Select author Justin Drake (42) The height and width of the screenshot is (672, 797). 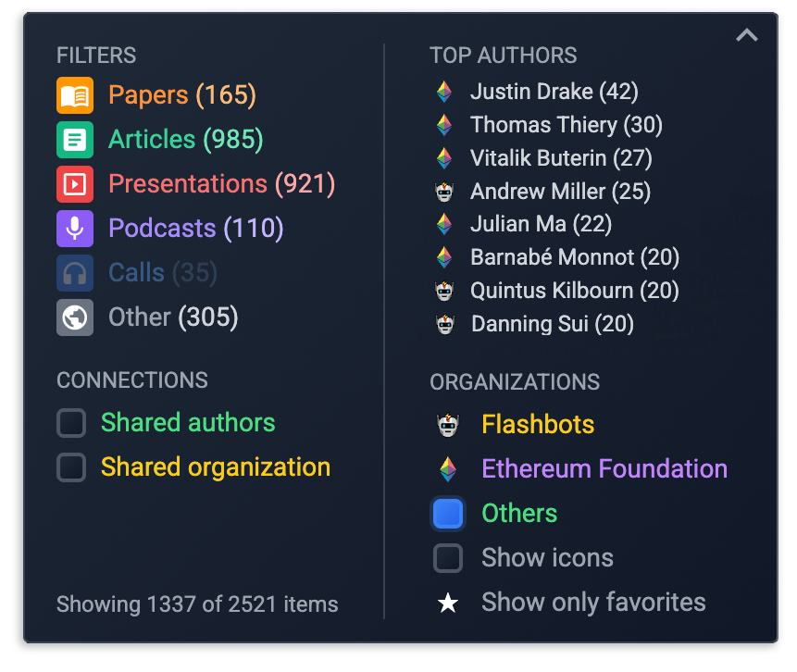pyautogui.click(x=554, y=92)
